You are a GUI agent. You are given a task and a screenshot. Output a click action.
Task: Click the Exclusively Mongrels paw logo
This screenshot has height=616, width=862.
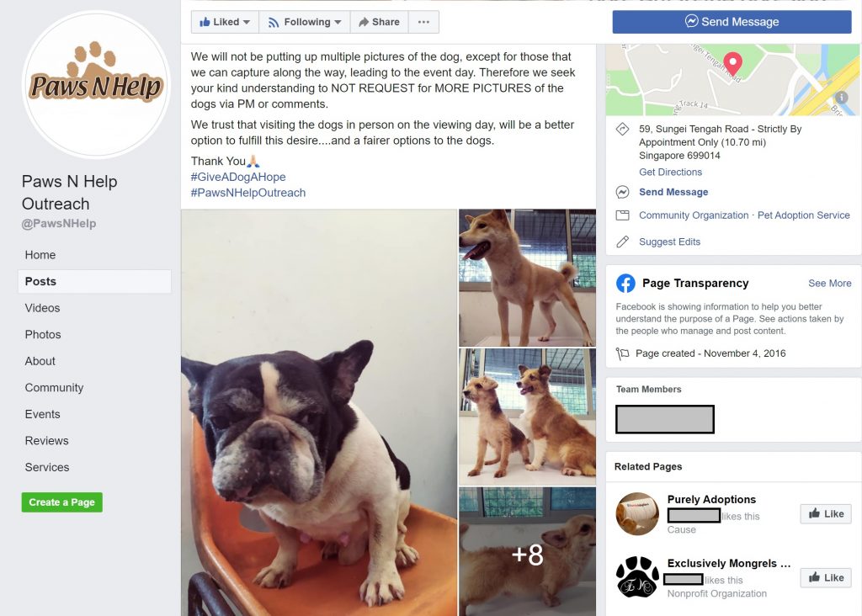(637, 577)
